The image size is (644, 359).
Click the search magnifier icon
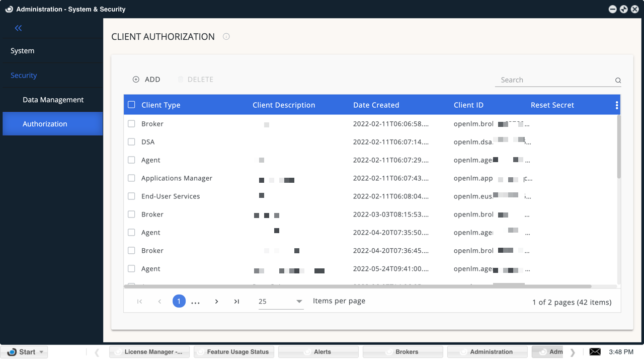pyautogui.click(x=617, y=80)
